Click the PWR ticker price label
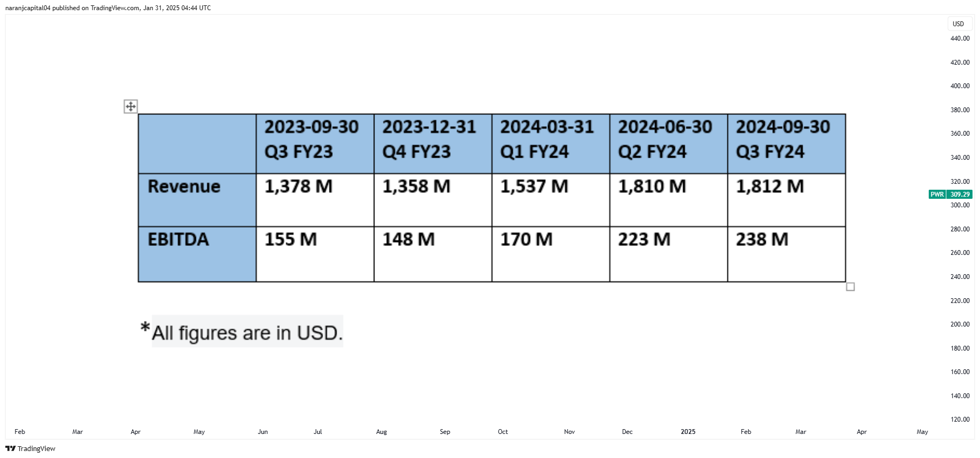Image resolution: width=980 pixels, height=458 pixels. [937, 195]
